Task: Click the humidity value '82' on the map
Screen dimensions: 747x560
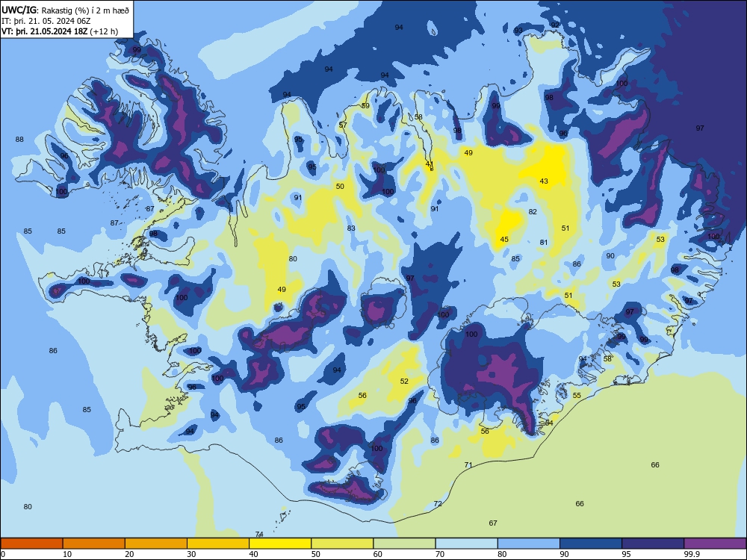Action: click(533, 212)
